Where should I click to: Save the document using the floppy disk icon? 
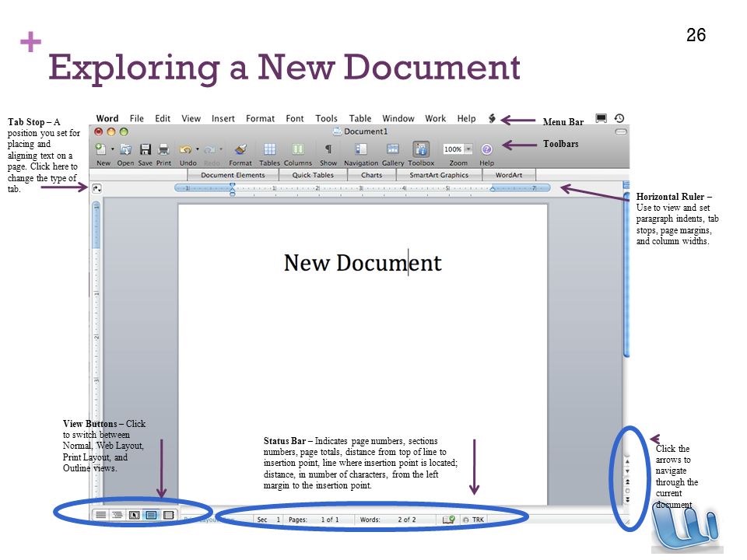click(x=146, y=149)
